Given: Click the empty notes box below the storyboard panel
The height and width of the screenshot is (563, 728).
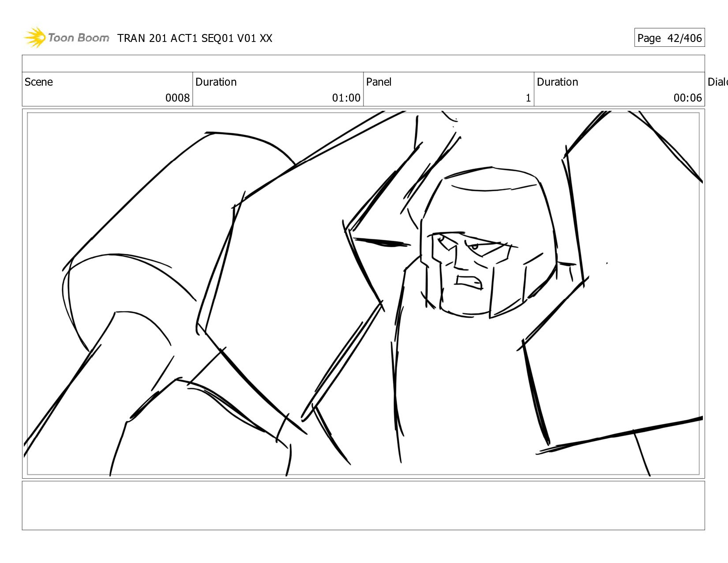Looking at the screenshot, I should tap(363, 506).
